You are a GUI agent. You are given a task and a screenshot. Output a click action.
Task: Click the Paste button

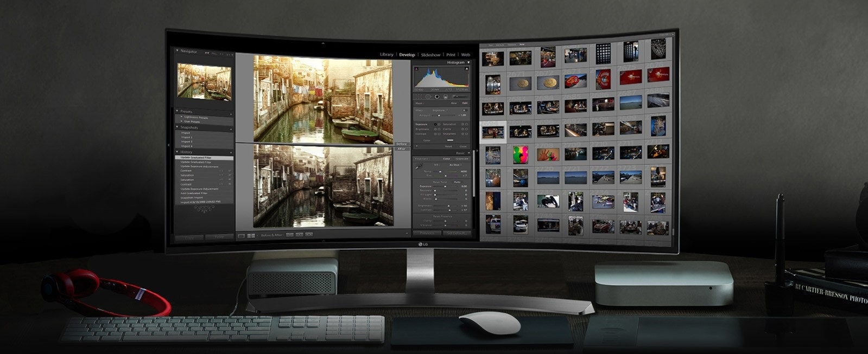click(x=219, y=237)
